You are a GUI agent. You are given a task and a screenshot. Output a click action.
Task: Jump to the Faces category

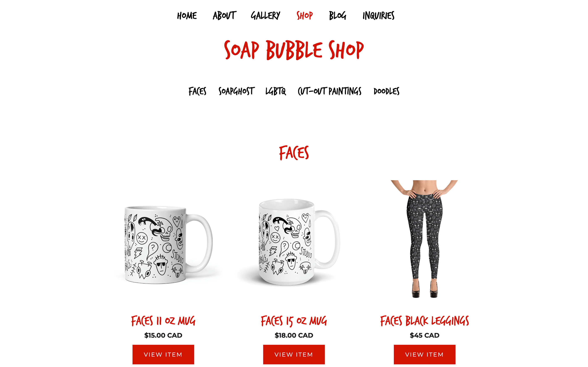click(x=197, y=91)
